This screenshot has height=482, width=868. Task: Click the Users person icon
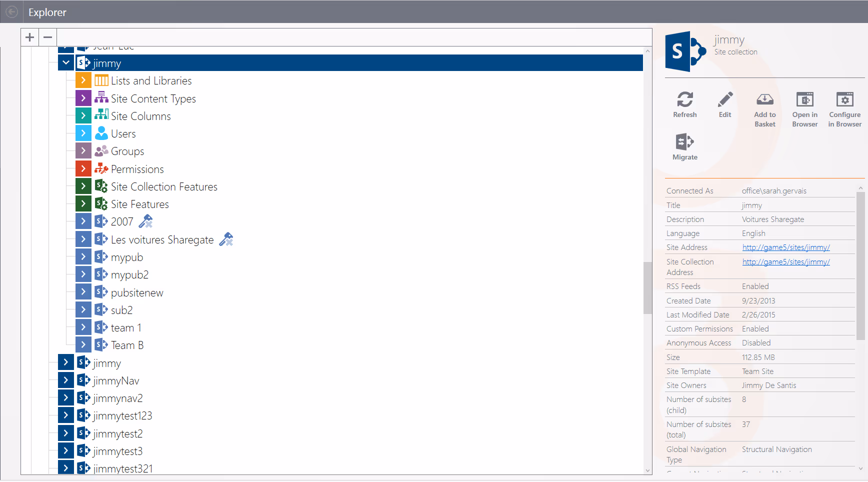(x=101, y=133)
